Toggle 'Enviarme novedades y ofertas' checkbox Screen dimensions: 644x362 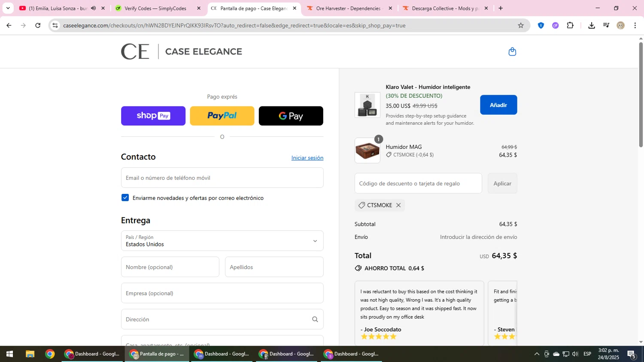pos(125,198)
